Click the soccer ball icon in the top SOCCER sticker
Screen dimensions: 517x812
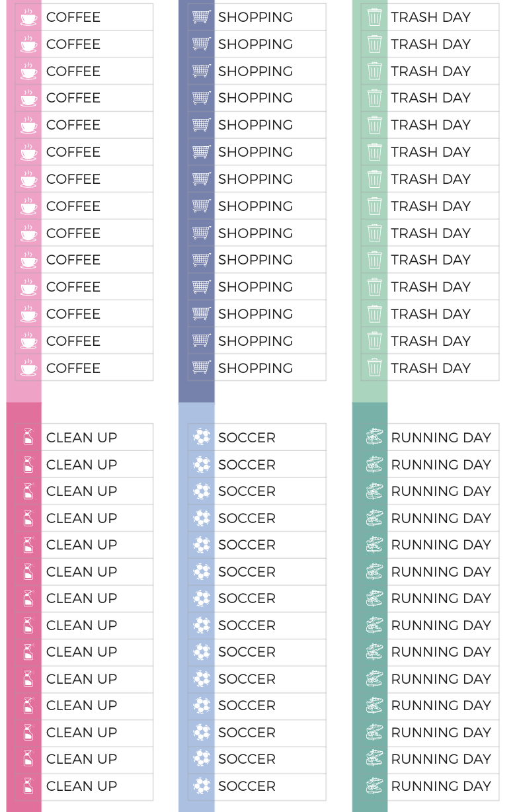tap(201, 437)
